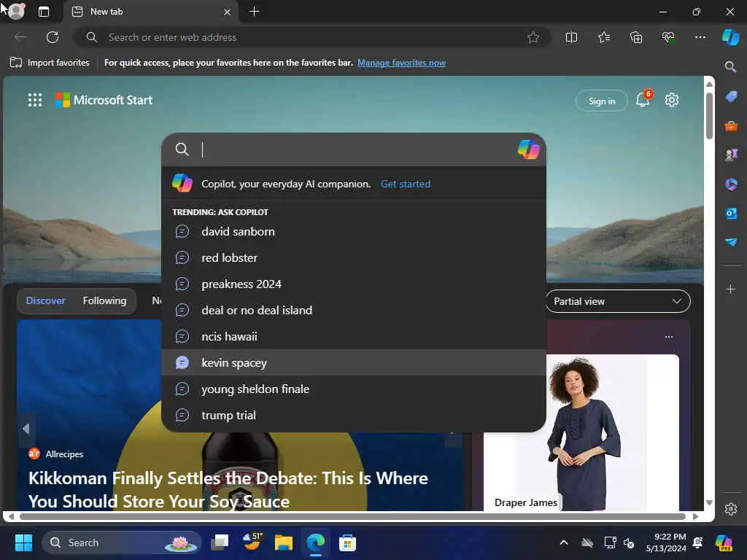
Task: Open the tab actions menu icon
Action: tap(44, 12)
